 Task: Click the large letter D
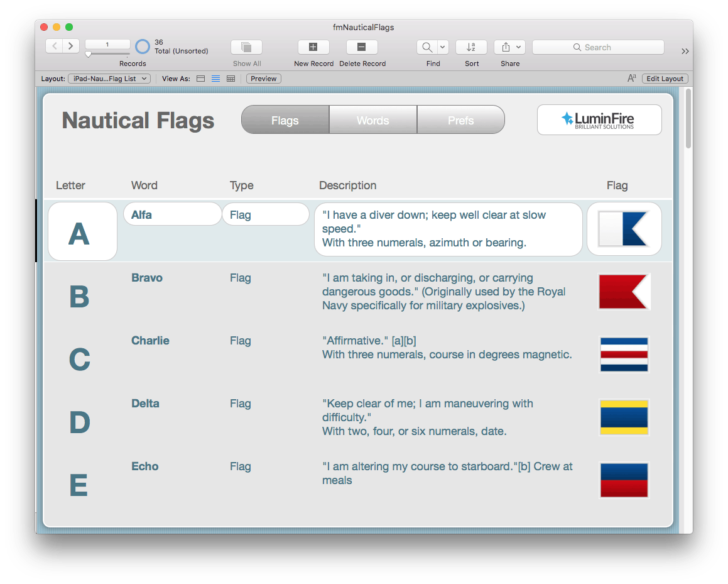(x=79, y=422)
